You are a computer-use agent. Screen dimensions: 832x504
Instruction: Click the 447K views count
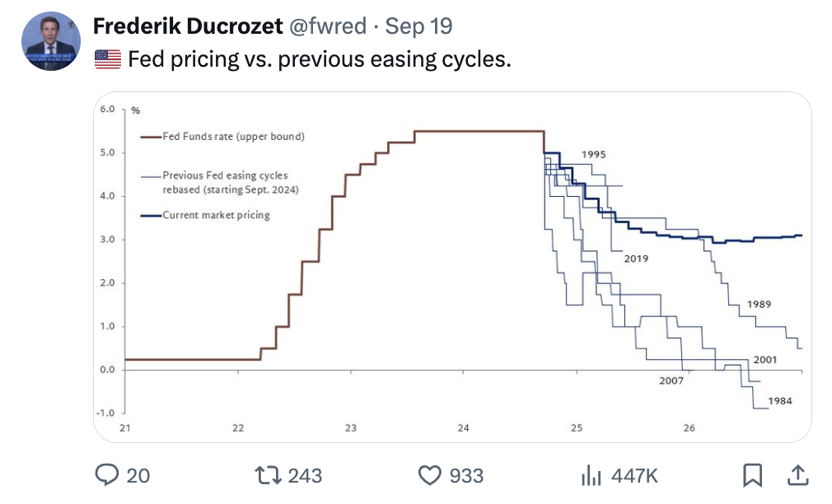click(633, 475)
